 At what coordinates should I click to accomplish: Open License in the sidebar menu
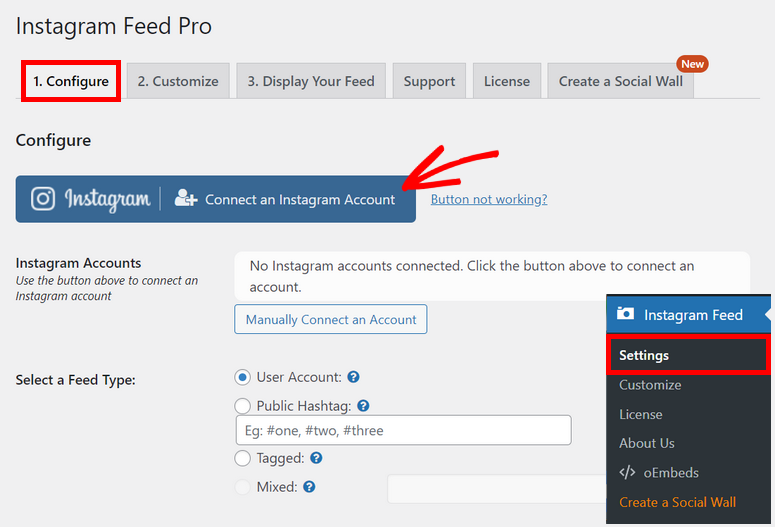(641, 414)
